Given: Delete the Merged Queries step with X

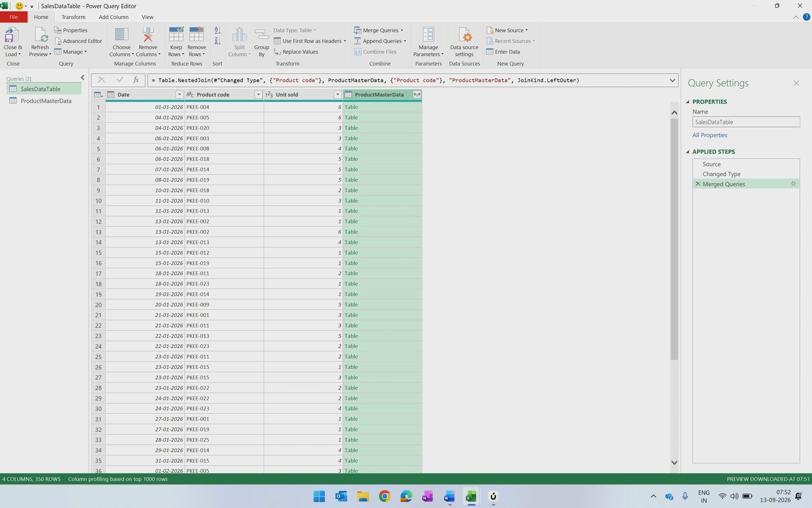Looking at the screenshot, I should pyautogui.click(x=698, y=184).
